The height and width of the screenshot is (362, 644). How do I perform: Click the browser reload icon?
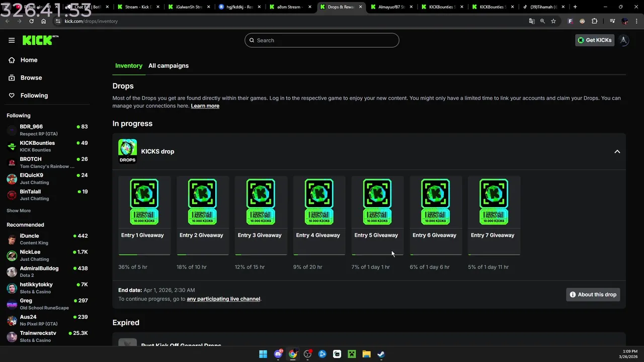(32, 21)
